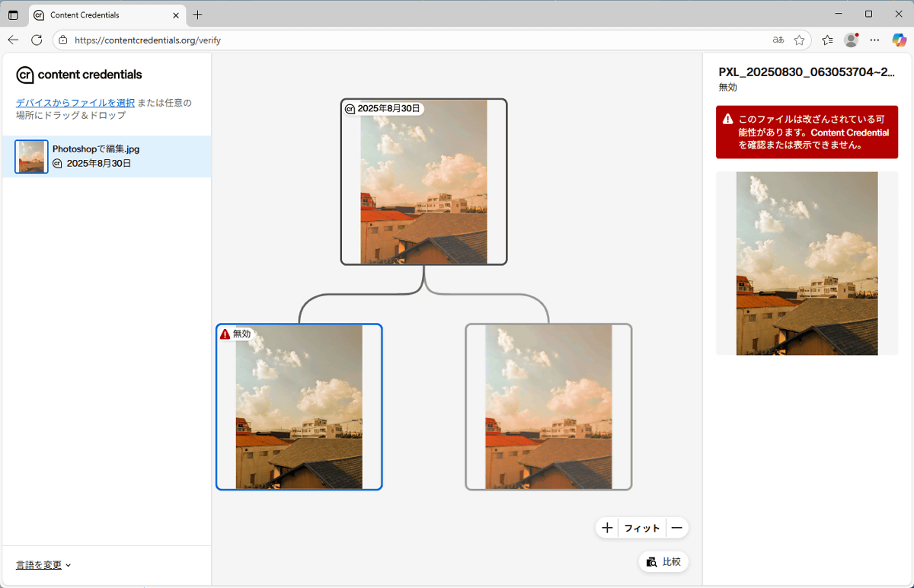The width and height of the screenshot is (914, 588).
Task: Reload the verify page
Action: (x=37, y=40)
